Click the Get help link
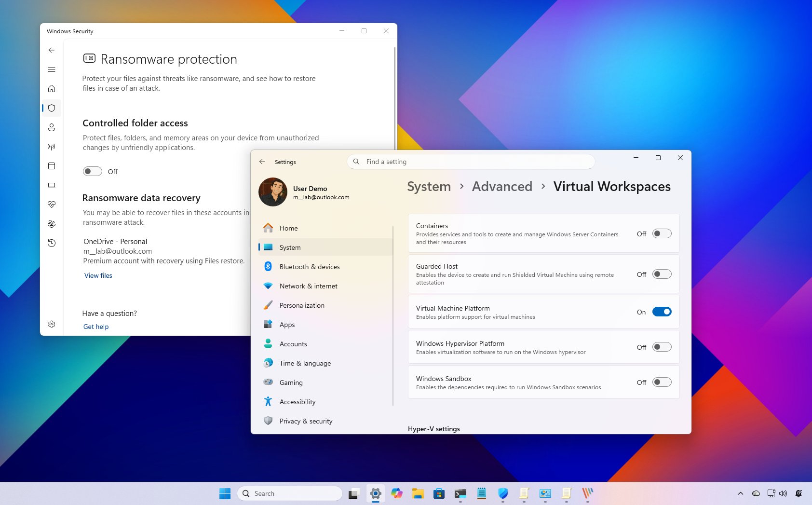Screen dimensions: 812x505 95,327
